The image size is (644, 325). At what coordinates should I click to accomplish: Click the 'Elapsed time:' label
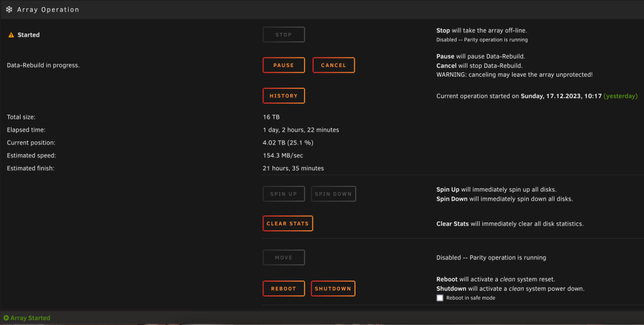(26, 130)
